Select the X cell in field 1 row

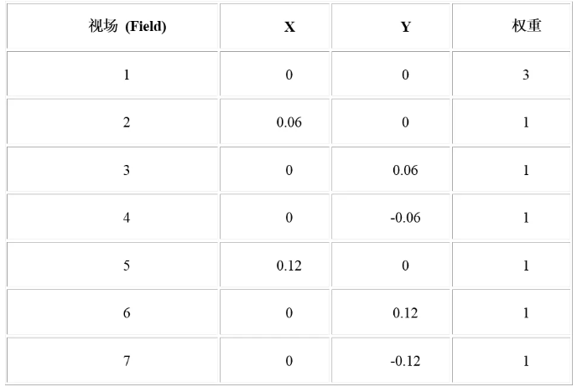(274, 74)
